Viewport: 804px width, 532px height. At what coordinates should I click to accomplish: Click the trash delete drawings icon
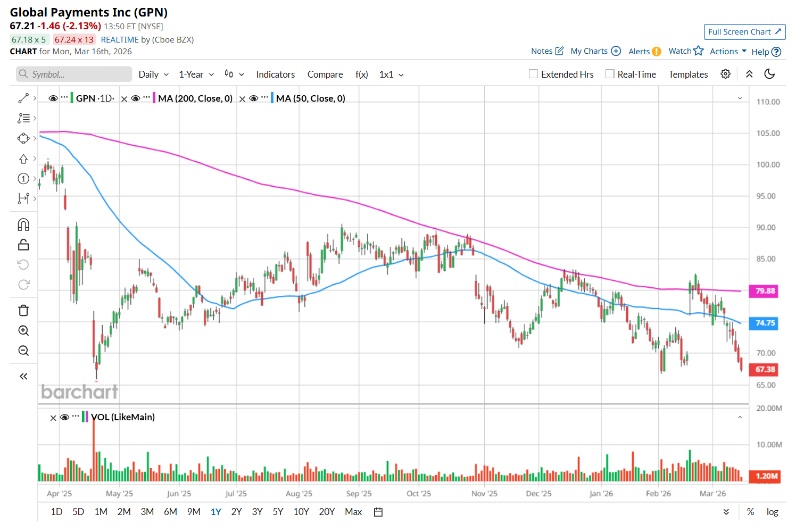[x=23, y=310]
